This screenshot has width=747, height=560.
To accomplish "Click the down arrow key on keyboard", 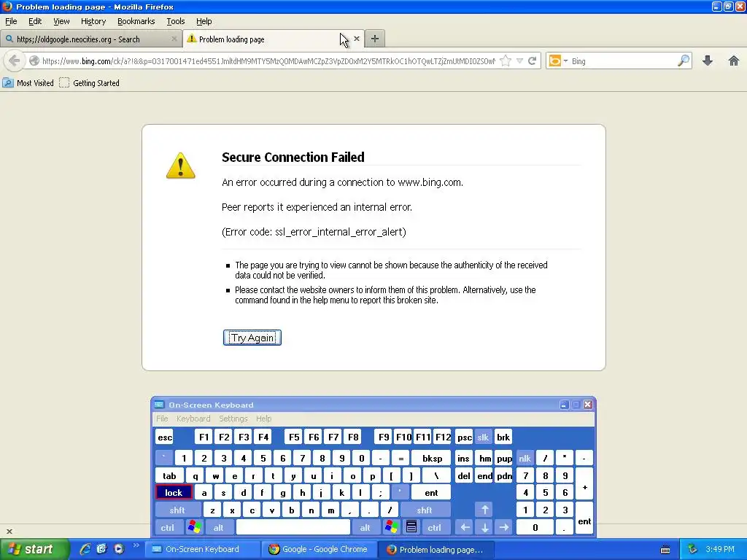I will (484, 527).
